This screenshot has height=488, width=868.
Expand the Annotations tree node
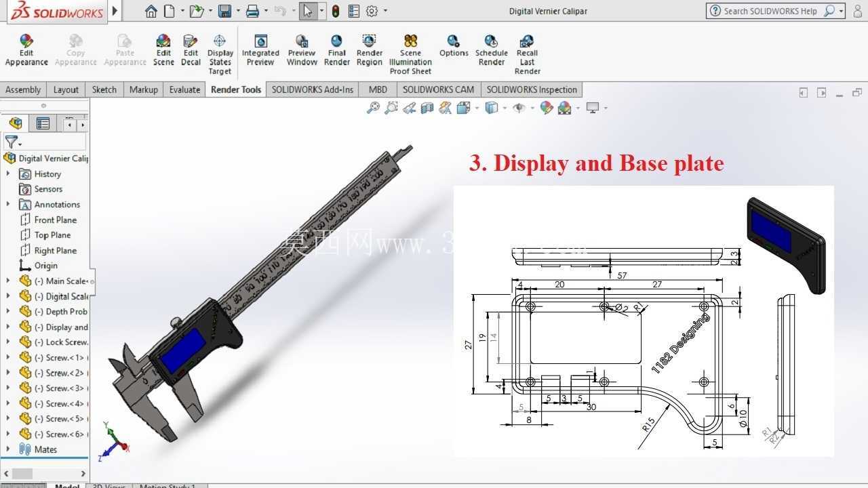(x=8, y=204)
